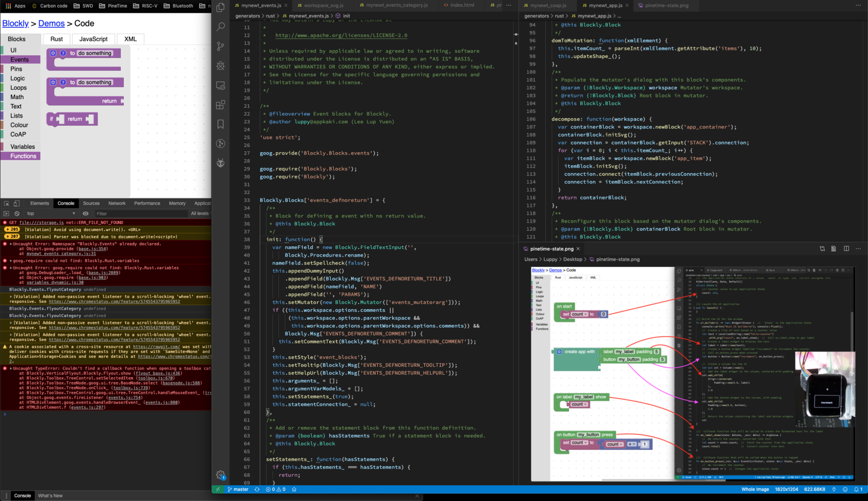Open the Debug view bug icon
The image size is (868, 501).
[x=221, y=66]
